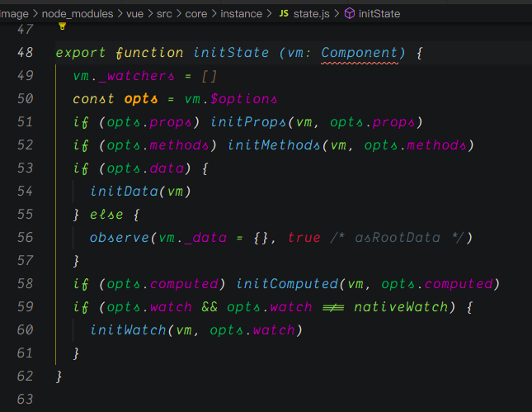Click line number 48 in gutter
Screen dimensions: 532x412
[25, 53]
